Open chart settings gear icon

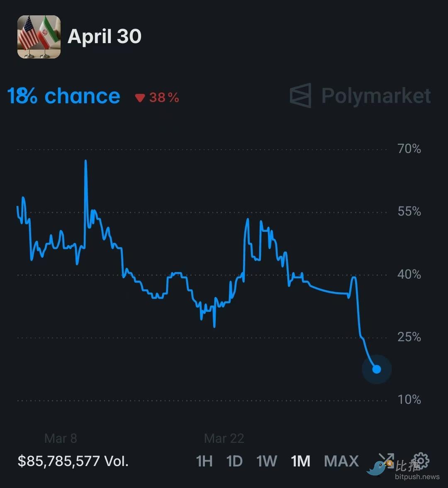tap(421, 460)
